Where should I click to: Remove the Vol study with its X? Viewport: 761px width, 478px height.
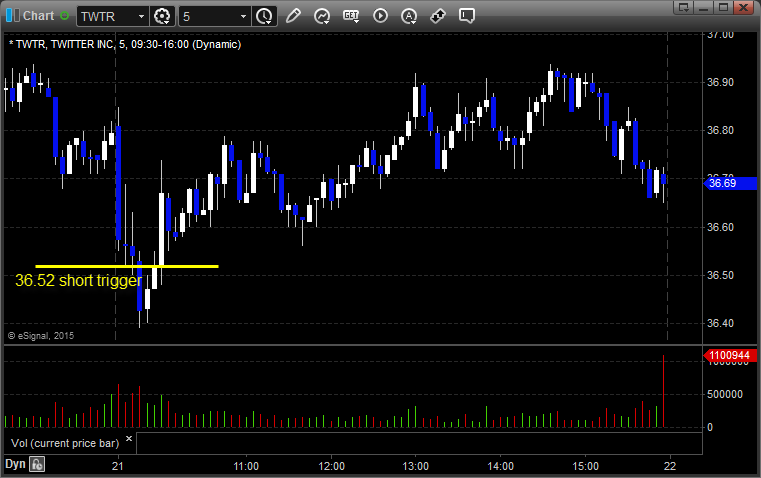[x=129, y=438]
